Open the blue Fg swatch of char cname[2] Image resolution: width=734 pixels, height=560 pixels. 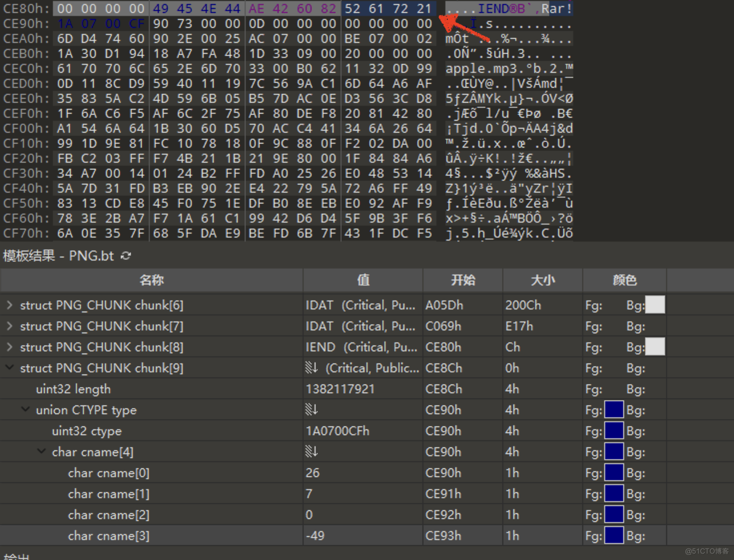614,515
